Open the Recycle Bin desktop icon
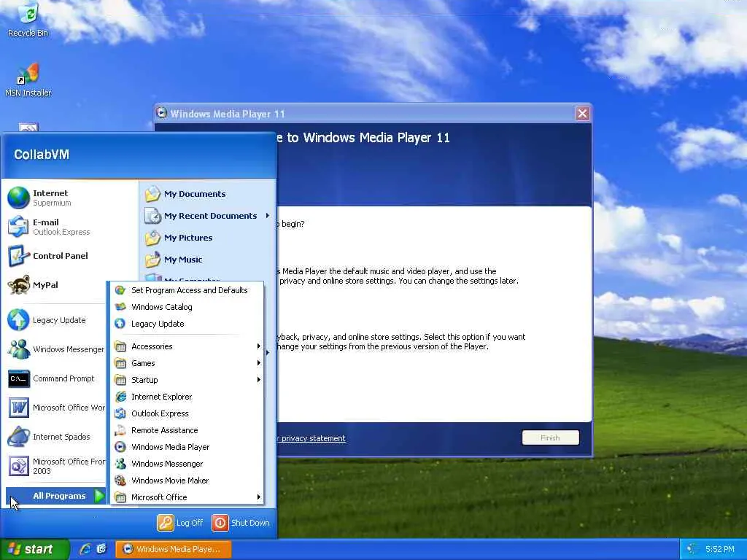 tap(28, 20)
